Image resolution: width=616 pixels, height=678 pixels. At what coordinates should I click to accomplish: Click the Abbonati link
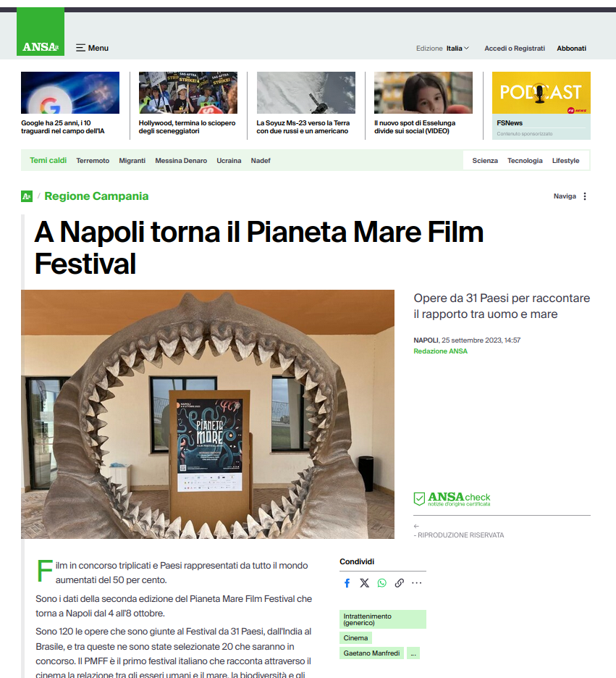[x=571, y=49]
